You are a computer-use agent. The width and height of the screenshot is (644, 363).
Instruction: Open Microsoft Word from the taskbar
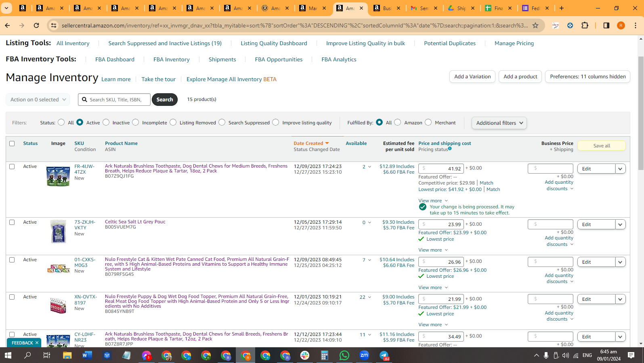coord(87,355)
